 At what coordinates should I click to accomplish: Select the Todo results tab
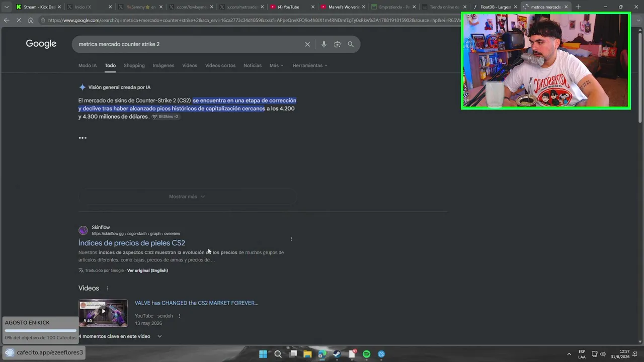point(110,65)
